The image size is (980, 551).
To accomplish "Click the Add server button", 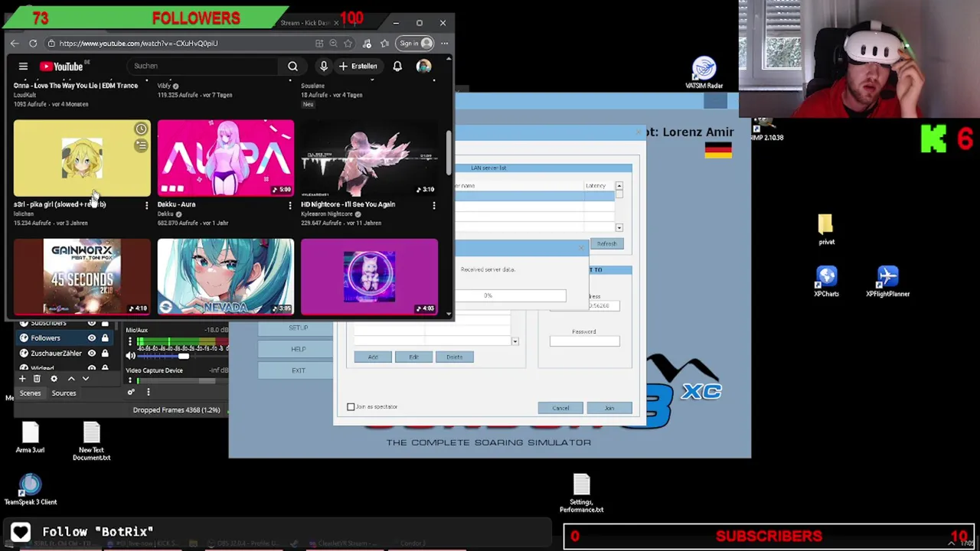I will coord(373,357).
